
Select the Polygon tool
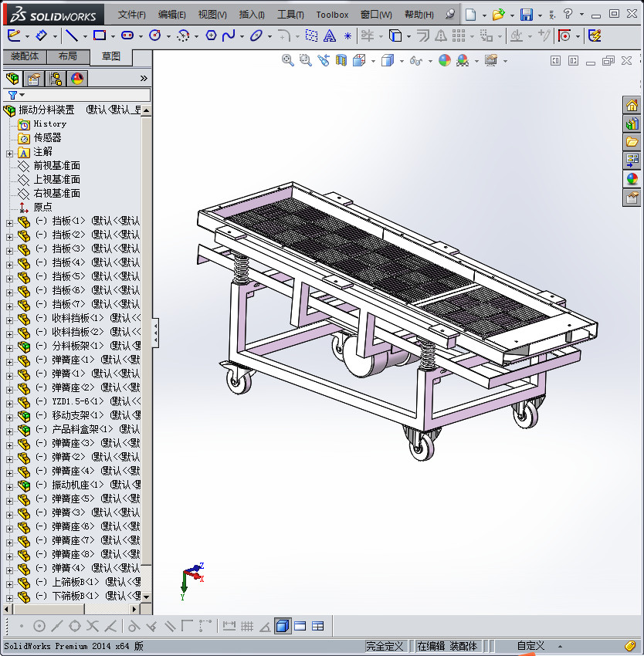click(x=211, y=36)
